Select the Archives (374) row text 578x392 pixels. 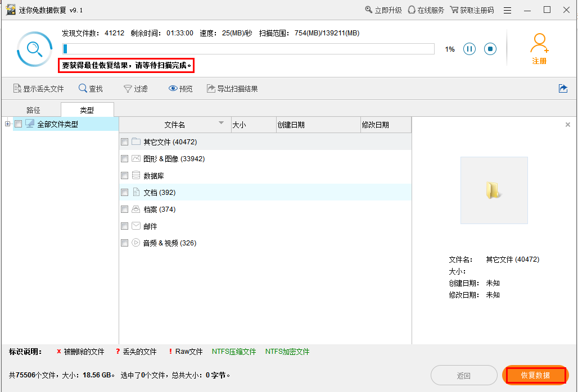click(160, 209)
